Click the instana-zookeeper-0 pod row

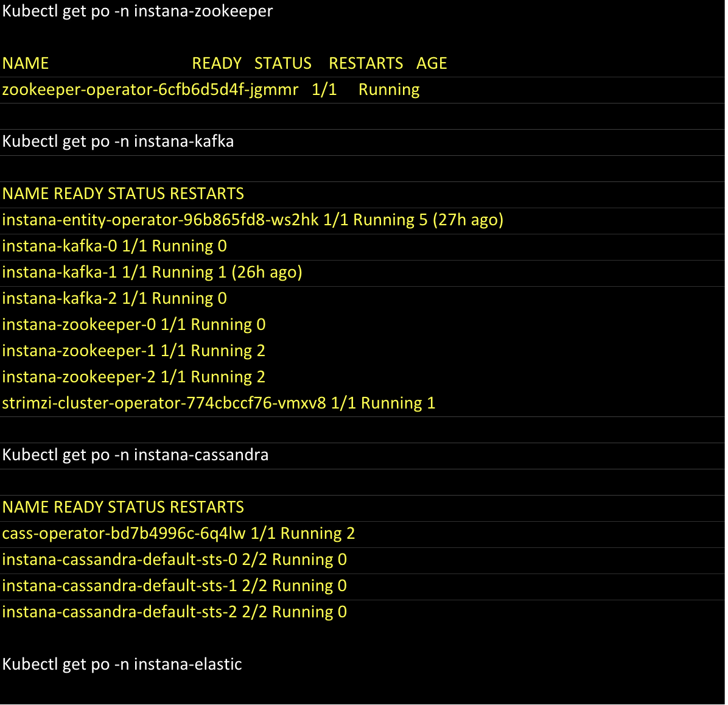134,324
